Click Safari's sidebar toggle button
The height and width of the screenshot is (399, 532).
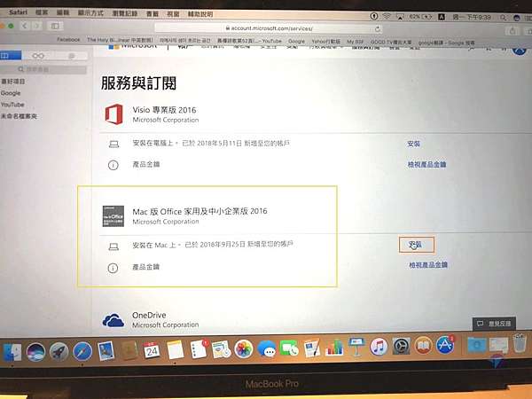[55, 26]
